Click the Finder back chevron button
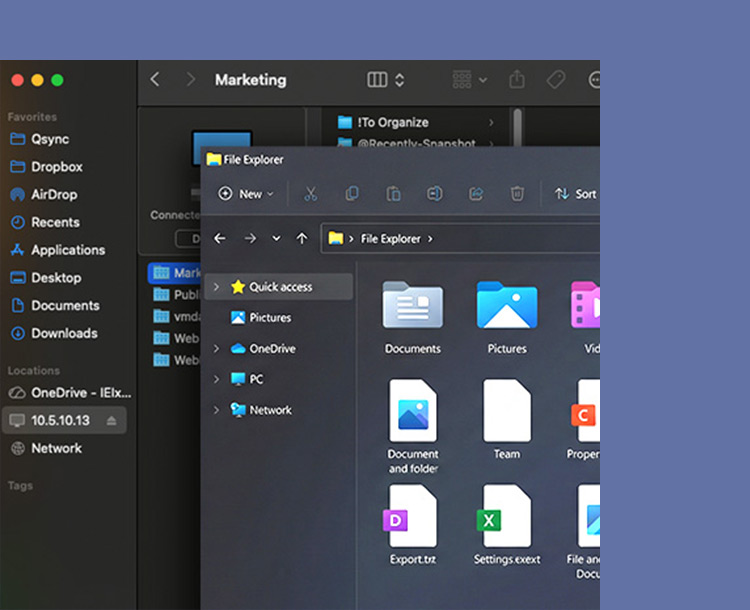Image resolution: width=750 pixels, height=610 pixels. [x=155, y=80]
